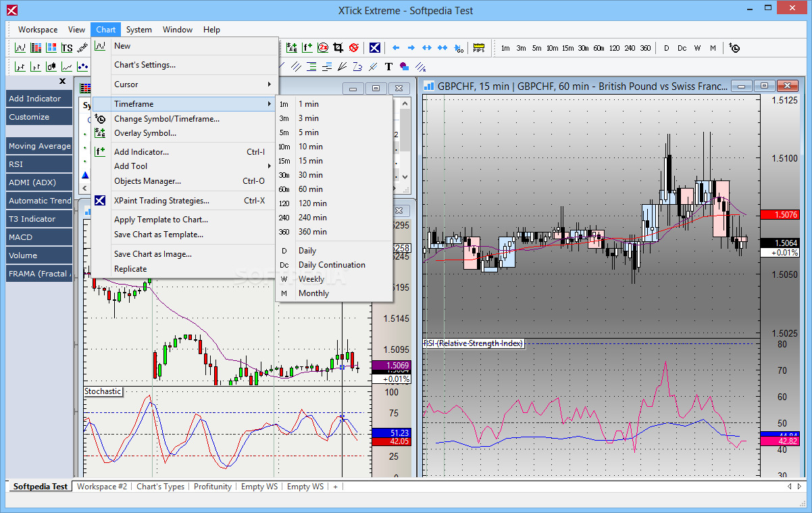This screenshot has height=513, width=812.
Task: Open the System menu
Action: (139, 30)
